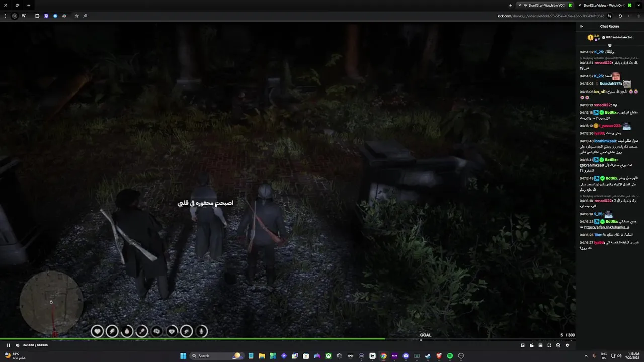Toggle theater mode in the player

pyautogui.click(x=540, y=345)
